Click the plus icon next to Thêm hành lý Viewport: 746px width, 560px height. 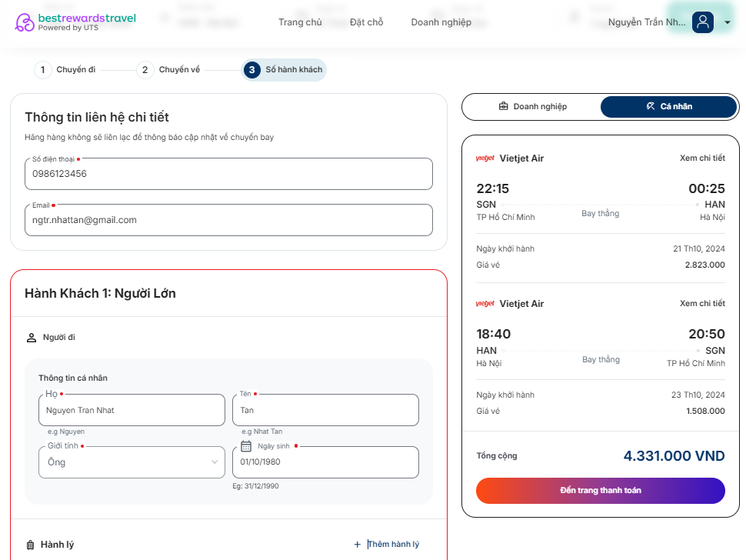pos(358,545)
